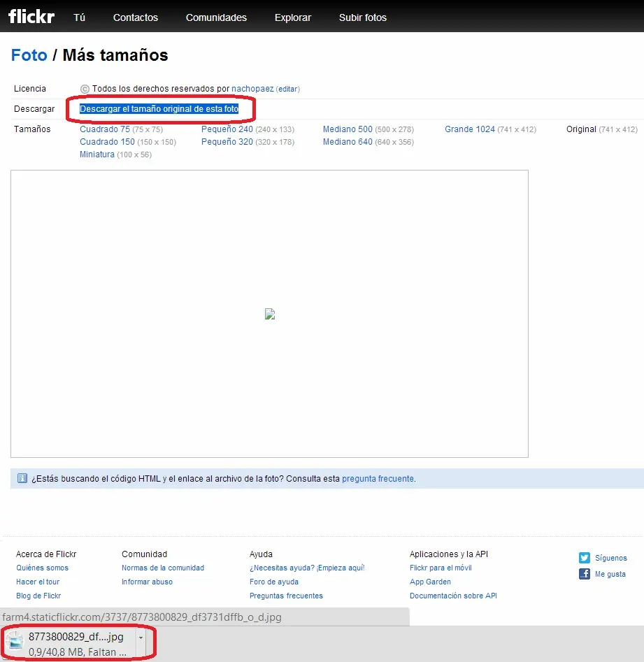644x662 pixels.
Task: Click the 0,9/40,8 MB download progress text
Action: point(78,652)
